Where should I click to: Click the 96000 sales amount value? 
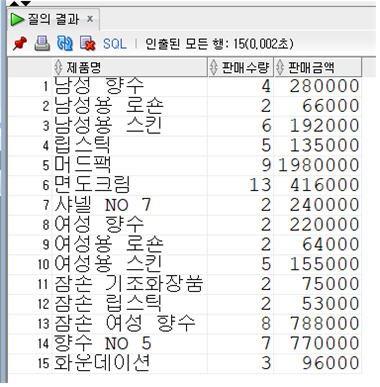point(330,363)
